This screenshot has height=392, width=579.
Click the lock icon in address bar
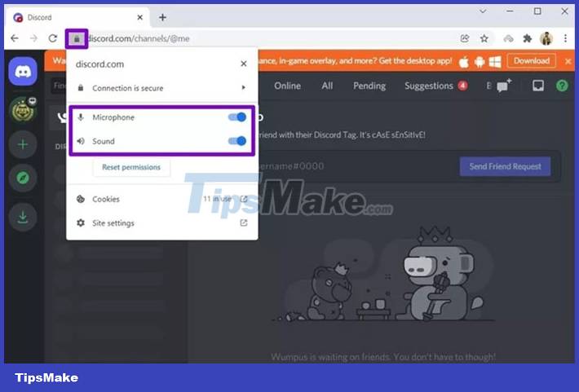(x=77, y=38)
